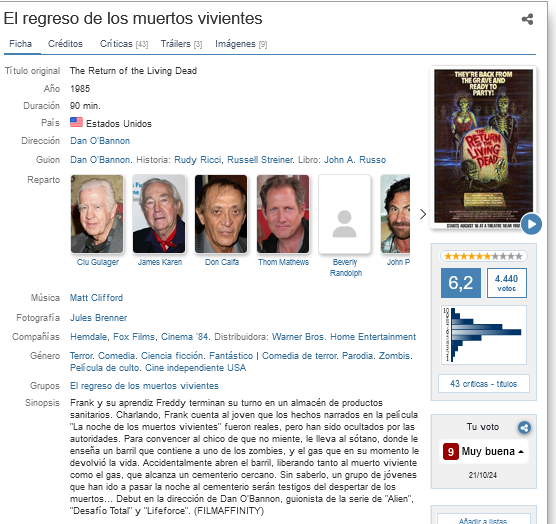Image resolution: width=556 pixels, height=524 pixels.
Task: Click the vote date 21/10/24
Action: point(483,475)
